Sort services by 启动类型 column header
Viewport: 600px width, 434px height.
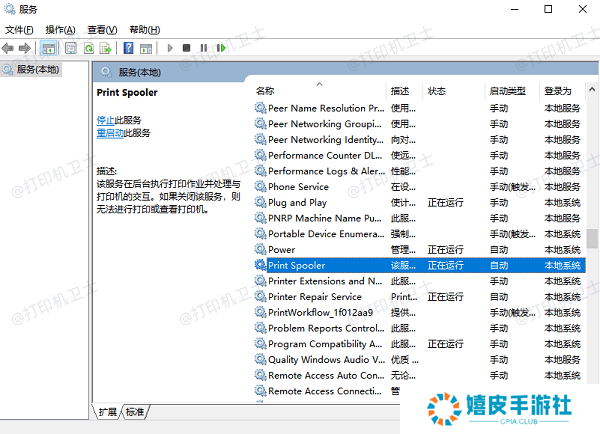508,91
